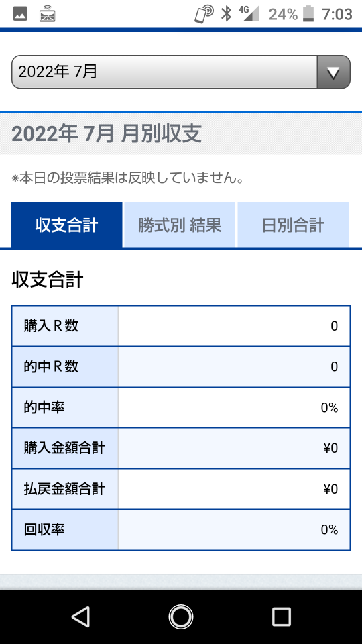The width and height of the screenshot is (362, 644).
Task: Tap the 4G signal strength icon
Action: point(249,13)
